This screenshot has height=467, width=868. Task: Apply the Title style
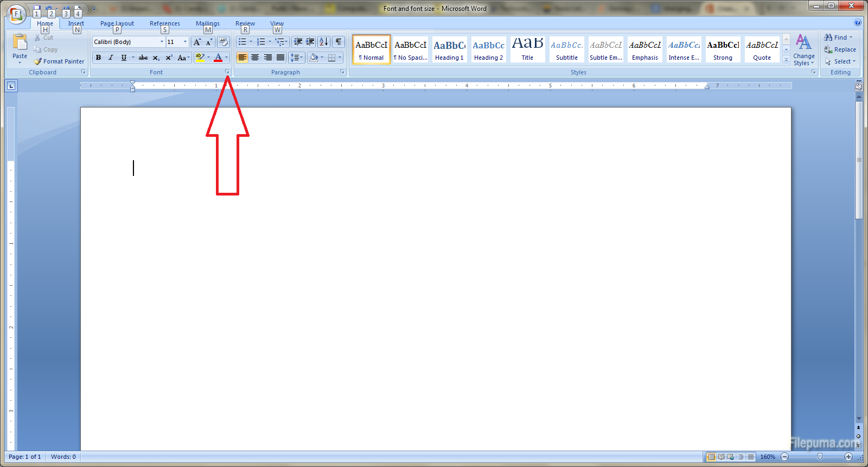pos(528,49)
